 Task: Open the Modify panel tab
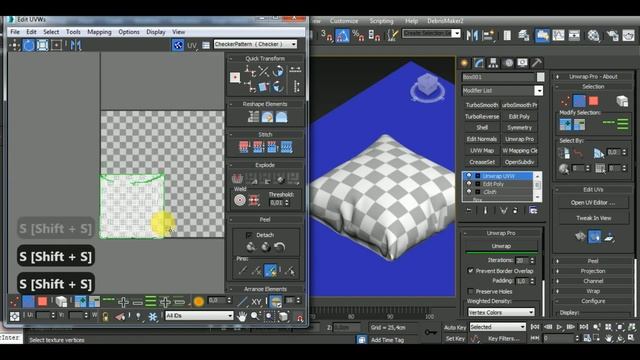(x=479, y=63)
